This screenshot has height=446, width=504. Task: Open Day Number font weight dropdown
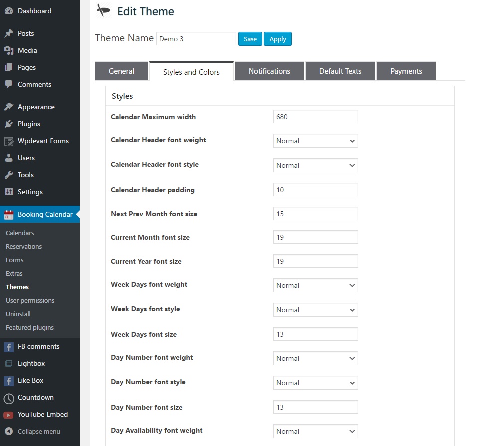point(315,358)
